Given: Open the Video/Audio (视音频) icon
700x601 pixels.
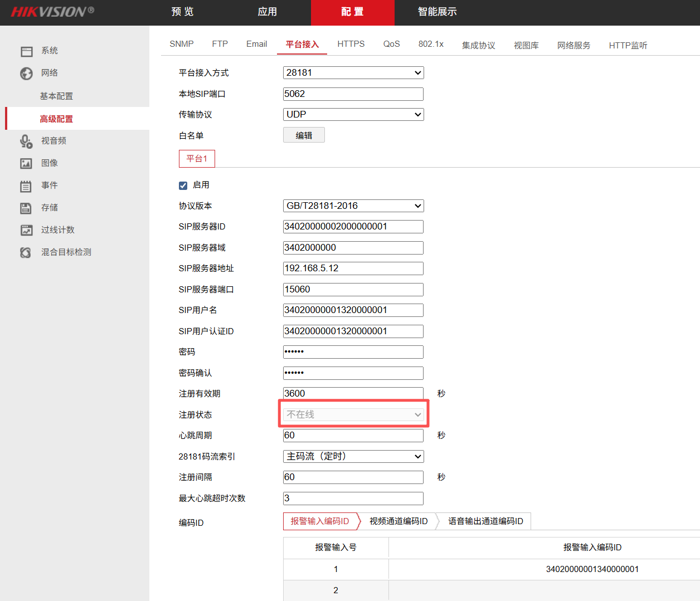Looking at the screenshot, I should [26, 141].
